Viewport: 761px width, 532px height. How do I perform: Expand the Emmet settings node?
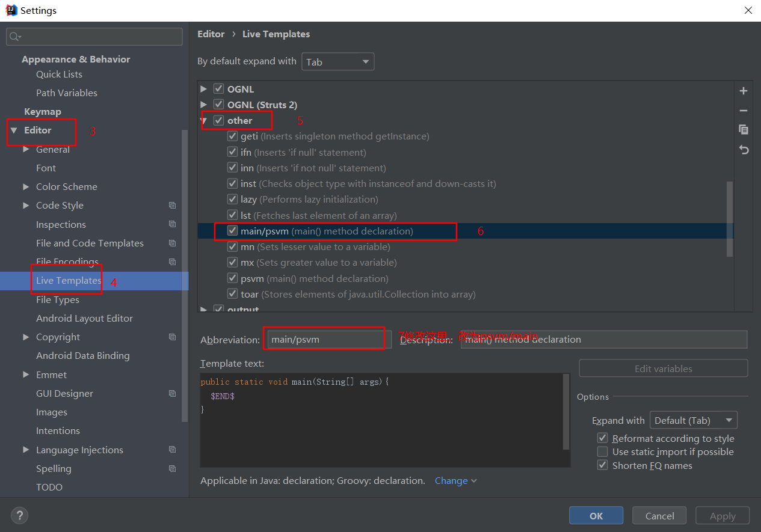[26, 375]
